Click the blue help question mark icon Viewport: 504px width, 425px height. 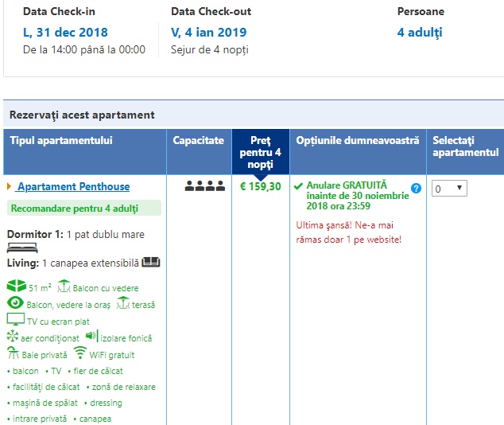coord(416,189)
